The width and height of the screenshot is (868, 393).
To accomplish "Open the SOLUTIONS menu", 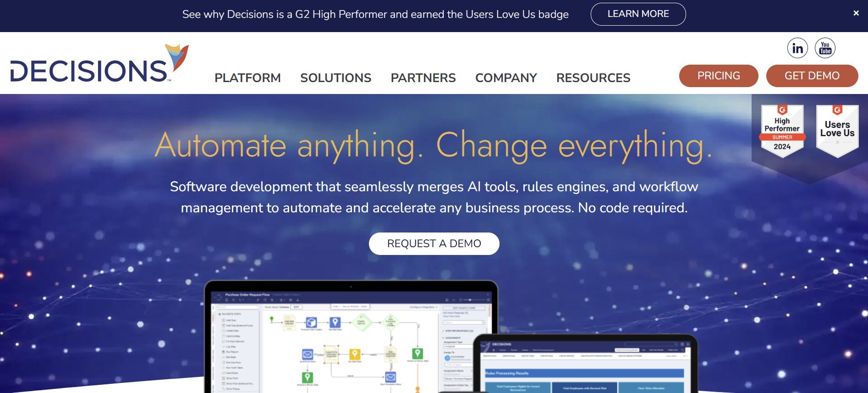I will (335, 78).
